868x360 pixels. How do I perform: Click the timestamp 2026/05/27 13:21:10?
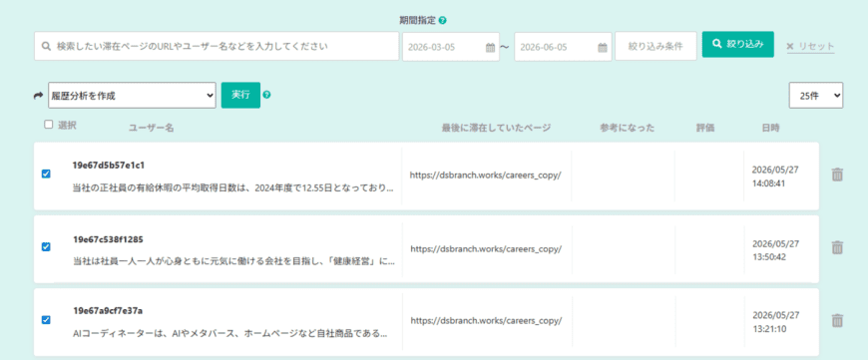coord(775,322)
